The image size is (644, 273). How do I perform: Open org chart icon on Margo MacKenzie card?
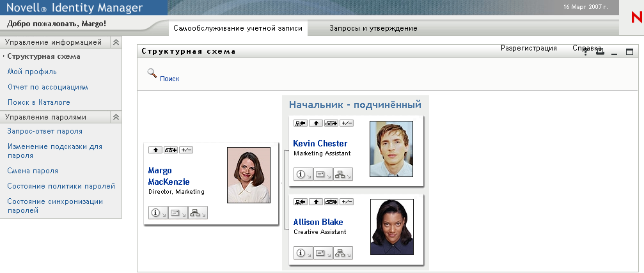(198, 213)
